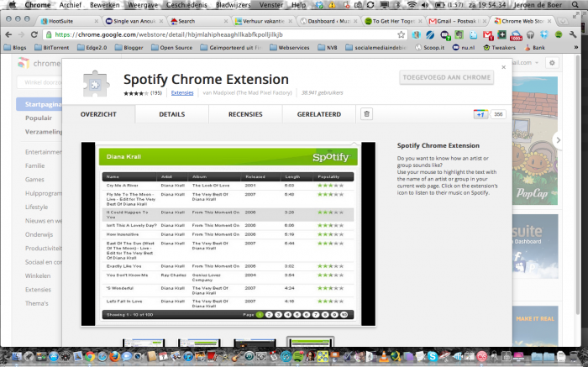Click the Bank bookmark

[x=535, y=48]
